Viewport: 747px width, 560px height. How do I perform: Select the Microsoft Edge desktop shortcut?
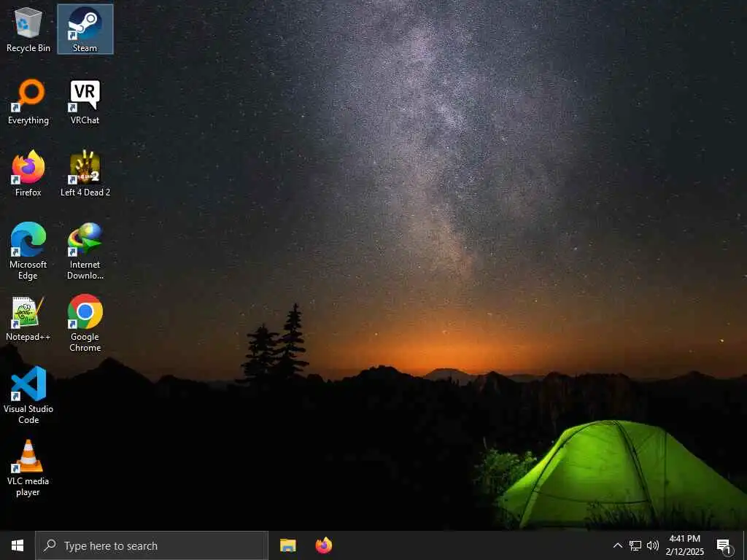point(28,252)
